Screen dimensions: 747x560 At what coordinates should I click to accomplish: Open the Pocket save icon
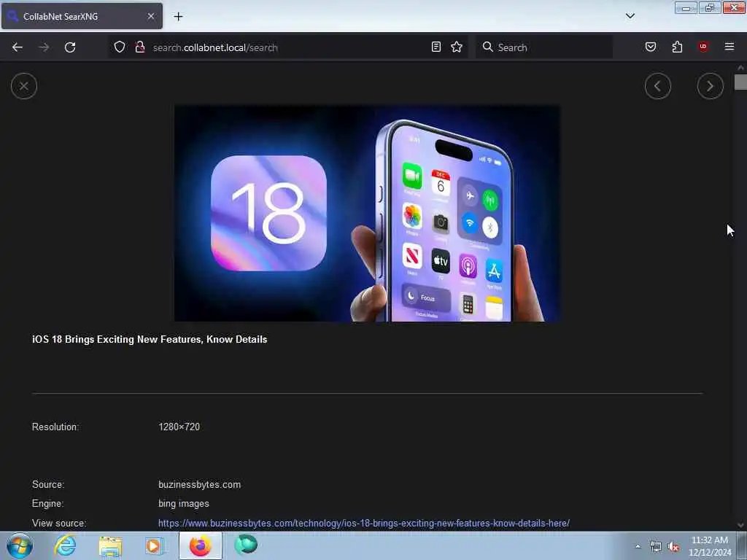click(x=650, y=47)
